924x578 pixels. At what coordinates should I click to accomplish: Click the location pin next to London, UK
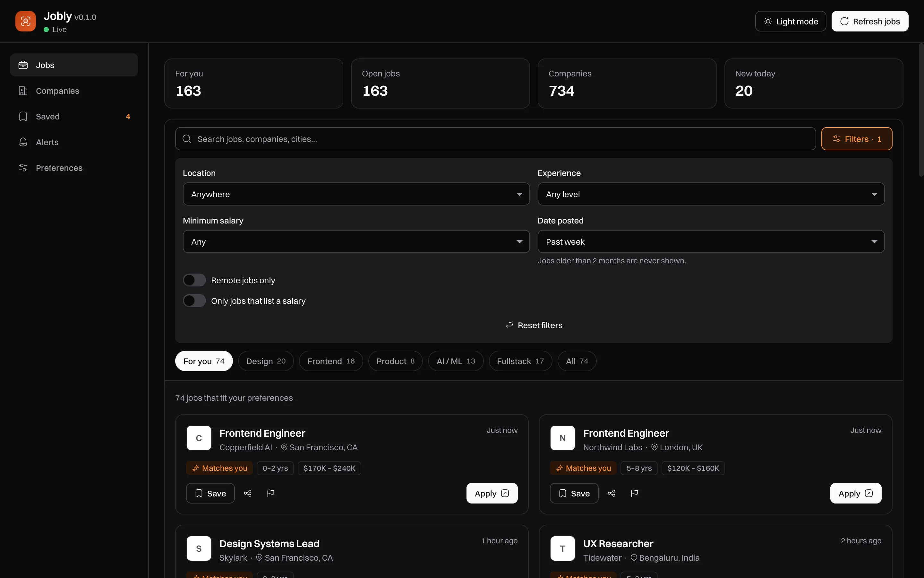pos(654,447)
